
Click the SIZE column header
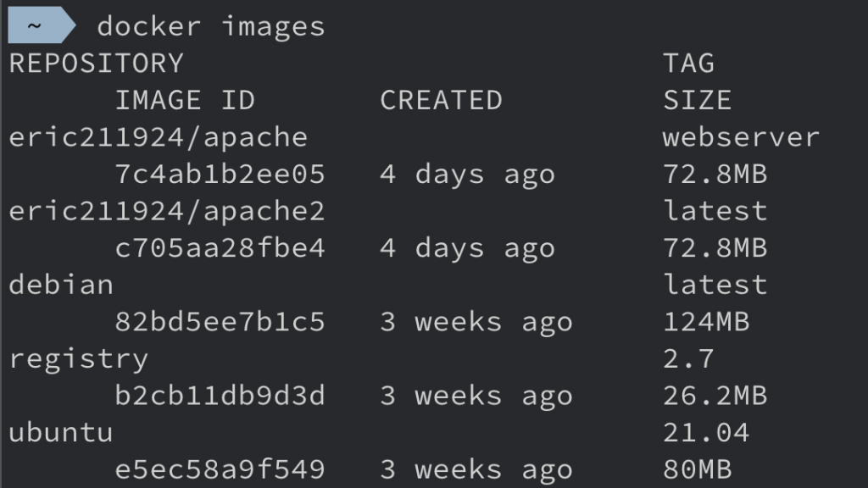(697, 100)
